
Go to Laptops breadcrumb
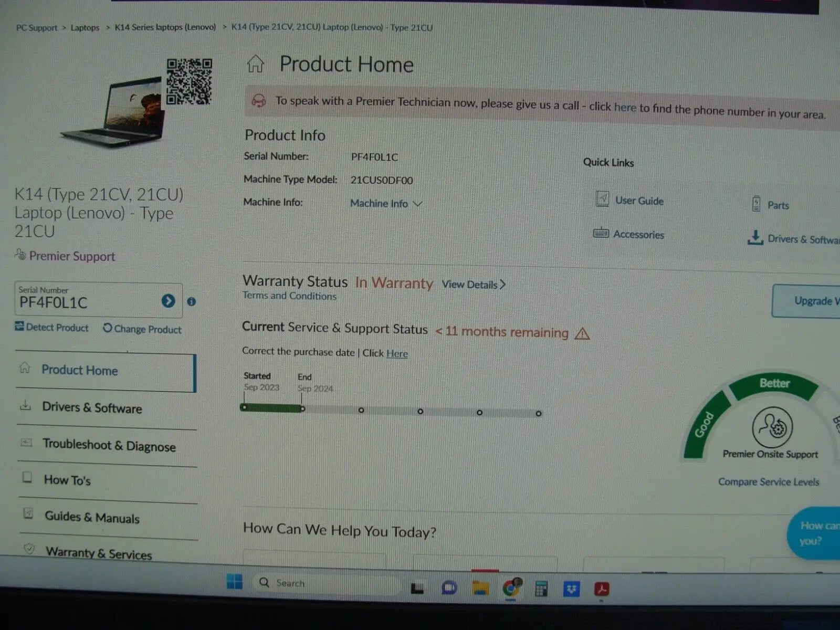pyautogui.click(x=85, y=28)
